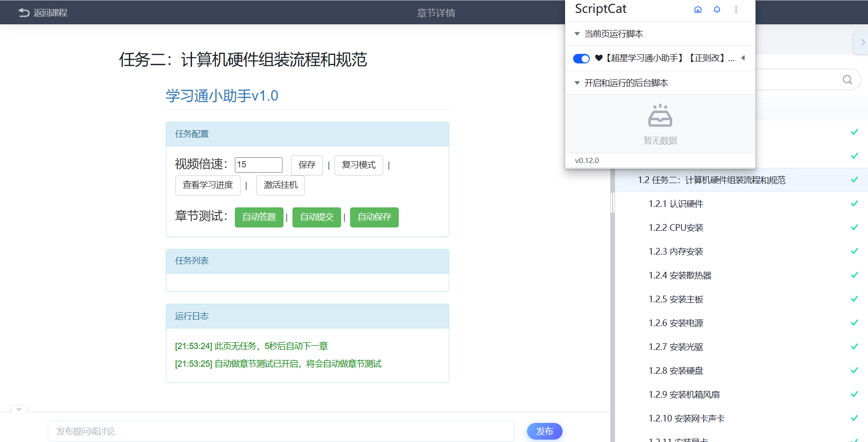Click checkmark beside 1.2 任务二 row
This screenshot has height=442, width=868.
tap(855, 180)
